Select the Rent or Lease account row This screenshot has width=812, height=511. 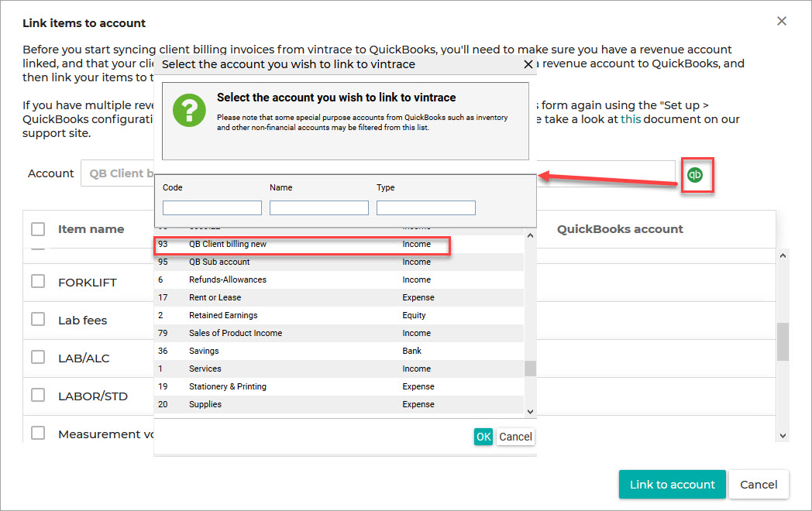click(339, 297)
